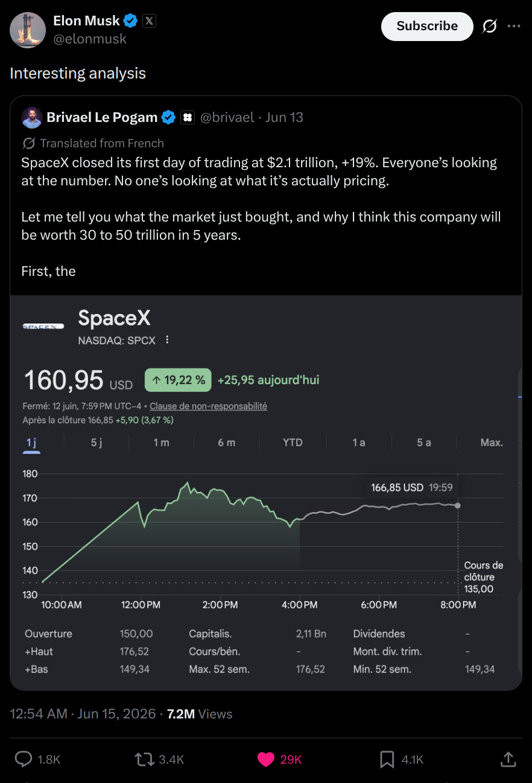This screenshot has width=532, height=783.
Task: Click the @brivael handle
Action: 227,117
